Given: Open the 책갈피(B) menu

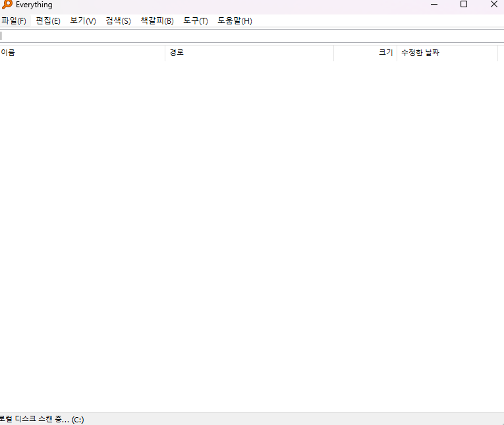Looking at the screenshot, I should 157,21.
